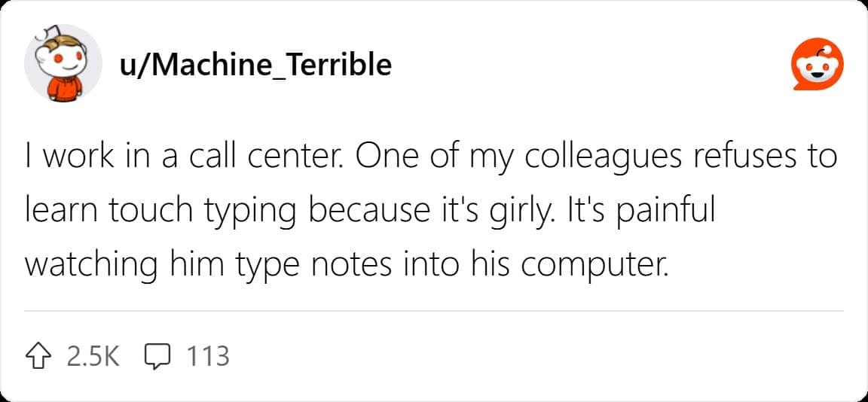
Task: Click the 113 comments count
Action: [x=206, y=355]
